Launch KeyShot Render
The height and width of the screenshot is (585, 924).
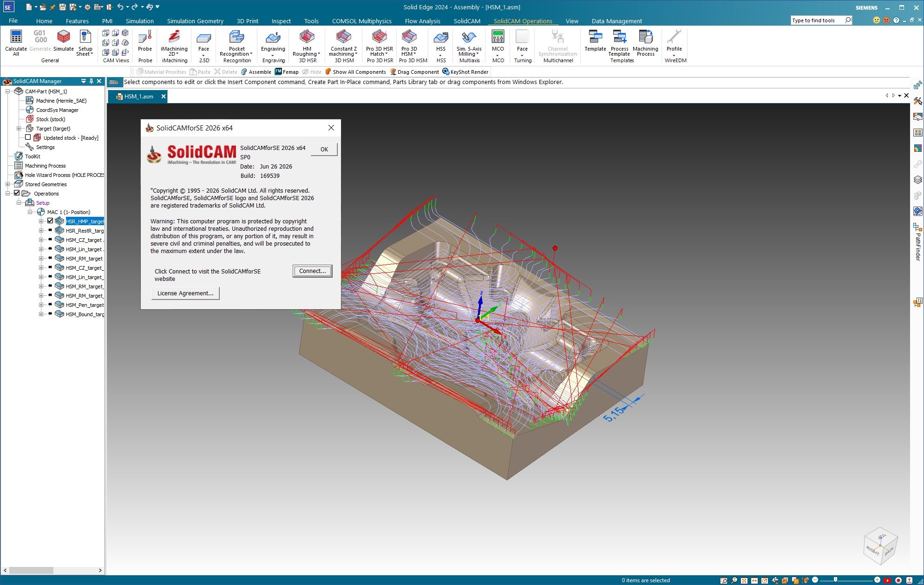pyautogui.click(x=465, y=72)
